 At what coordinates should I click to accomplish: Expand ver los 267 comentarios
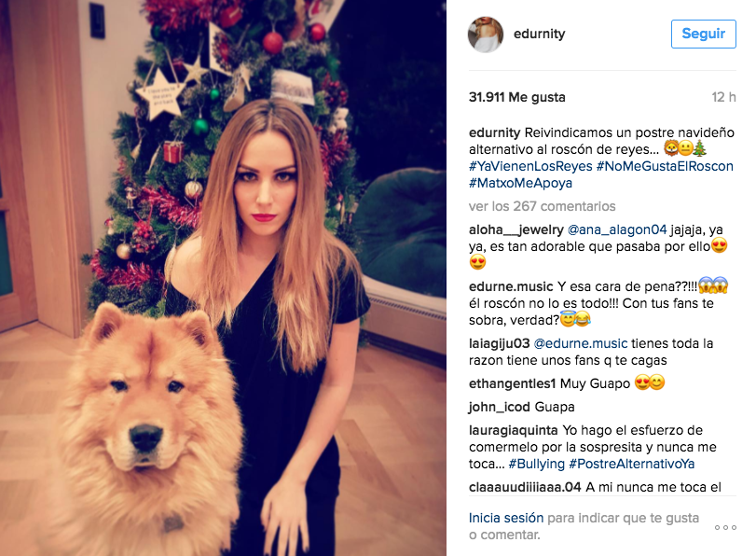tap(542, 206)
